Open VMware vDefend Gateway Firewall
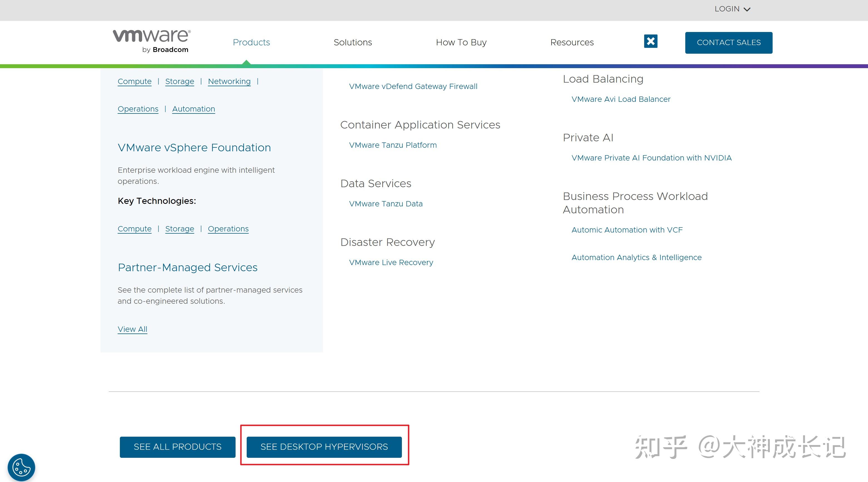Viewport: 868px width, 482px height. [413, 86]
